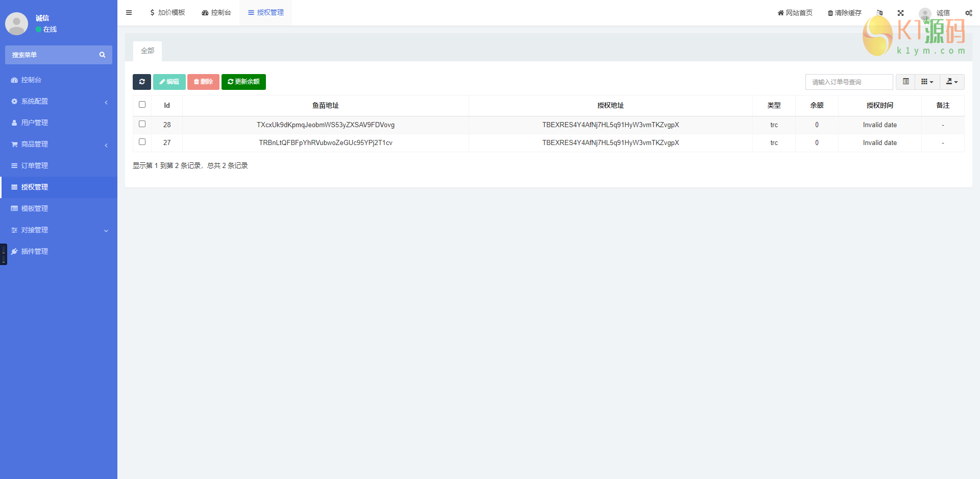Click the 余额 value 0 in row 28

click(x=817, y=125)
